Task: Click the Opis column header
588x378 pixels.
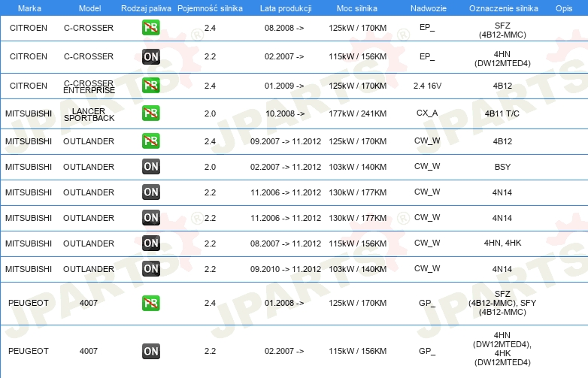Action: click(x=564, y=8)
